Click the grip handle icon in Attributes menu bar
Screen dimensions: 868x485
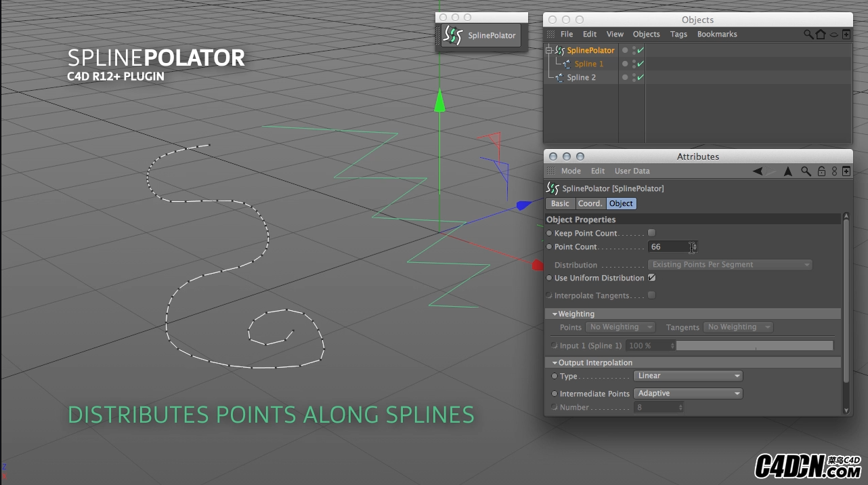pos(551,171)
